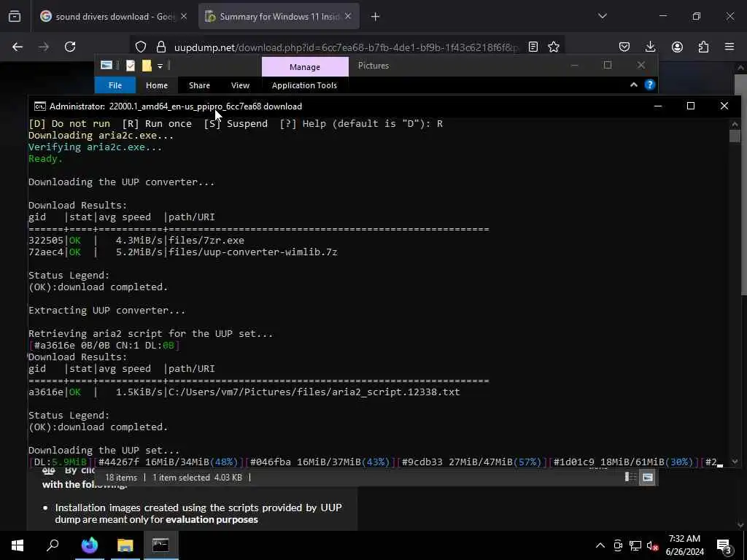The image size is (747, 560).
Task: Click the browser page scrollbar thumb
Action: click(740, 186)
